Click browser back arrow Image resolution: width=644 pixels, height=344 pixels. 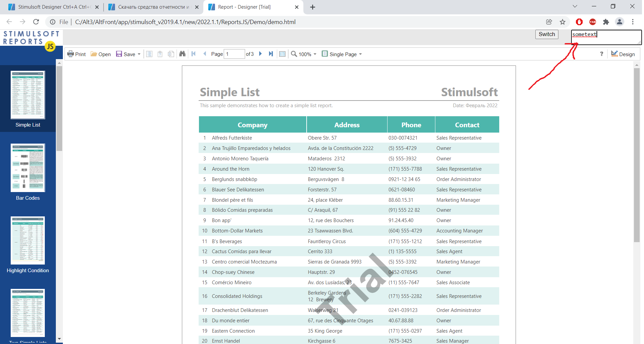tap(9, 22)
